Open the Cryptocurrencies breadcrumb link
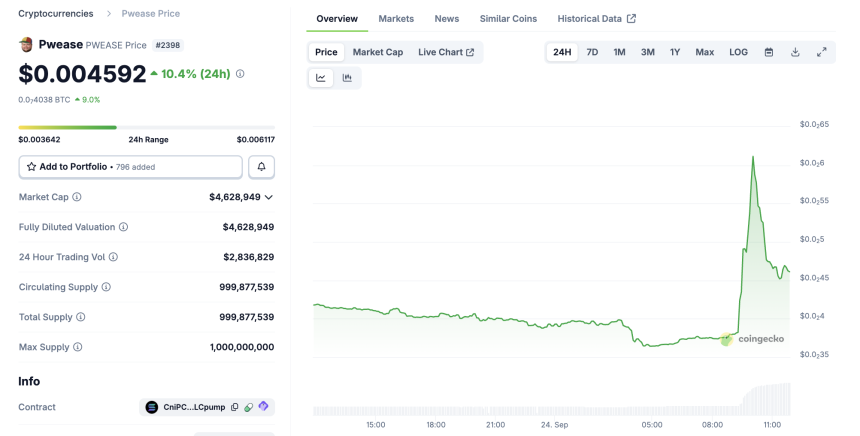 [x=56, y=14]
